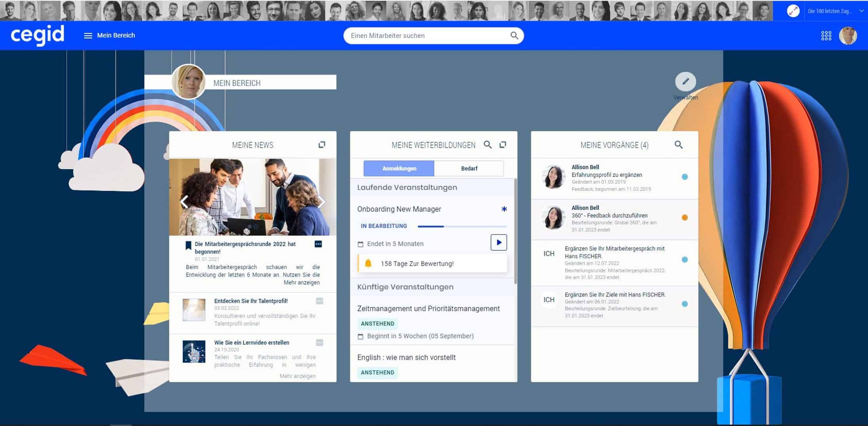Screen dimensions: 868x426
Task: Open the Mein Bereich hamburger menu
Action: [88, 36]
